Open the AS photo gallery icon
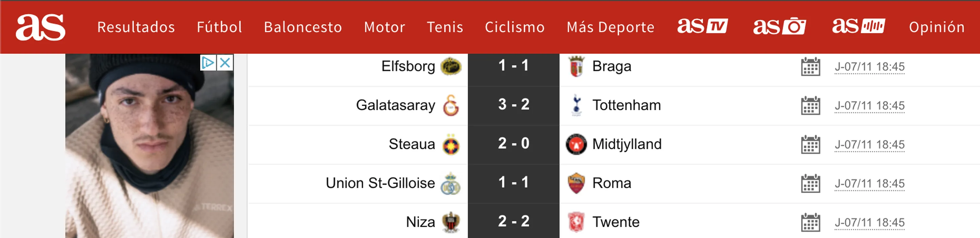980x238 pixels. pos(779,27)
